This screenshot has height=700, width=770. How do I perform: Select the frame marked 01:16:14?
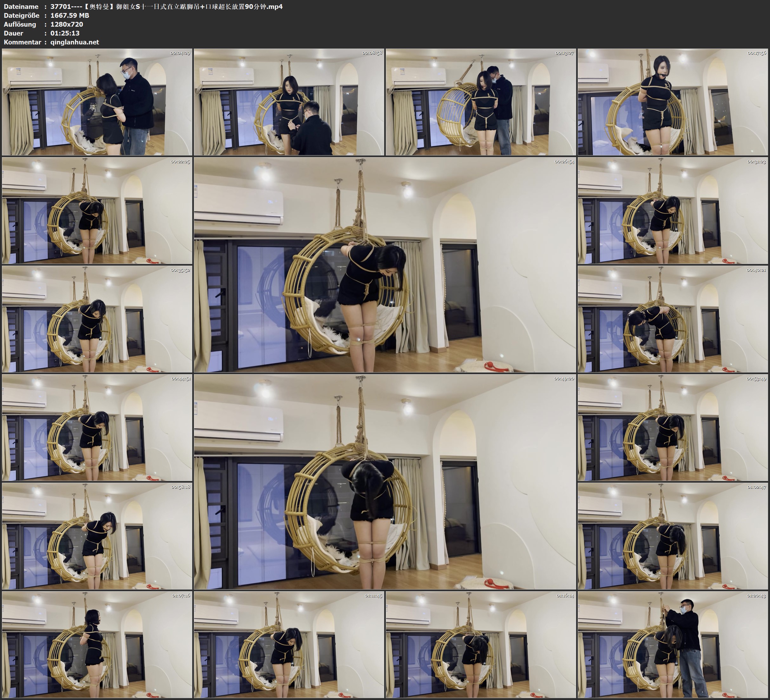click(x=480, y=644)
